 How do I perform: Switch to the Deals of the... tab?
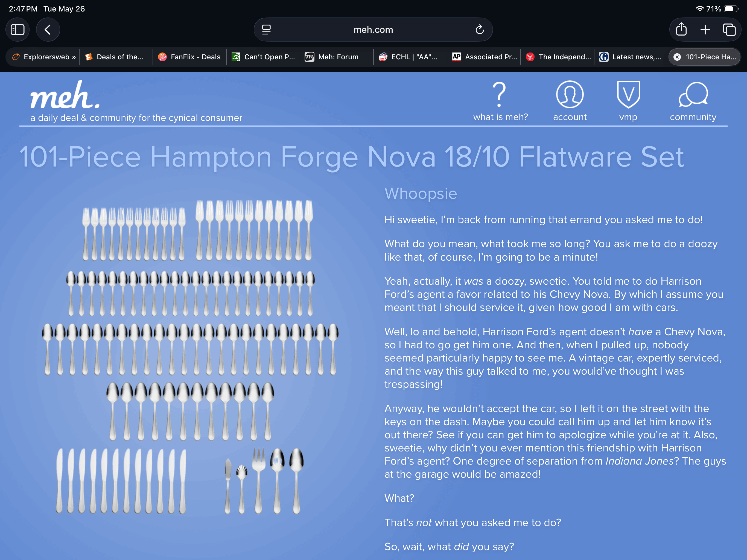point(116,57)
